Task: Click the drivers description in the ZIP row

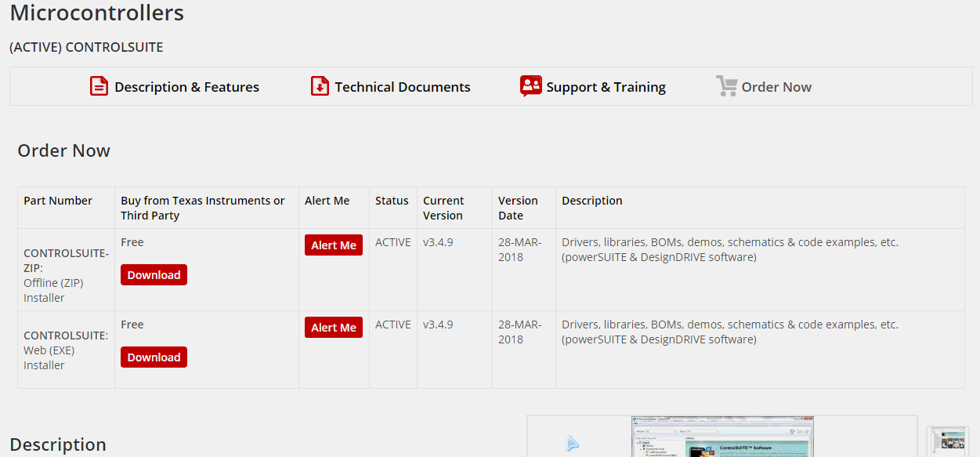Action: (730, 249)
